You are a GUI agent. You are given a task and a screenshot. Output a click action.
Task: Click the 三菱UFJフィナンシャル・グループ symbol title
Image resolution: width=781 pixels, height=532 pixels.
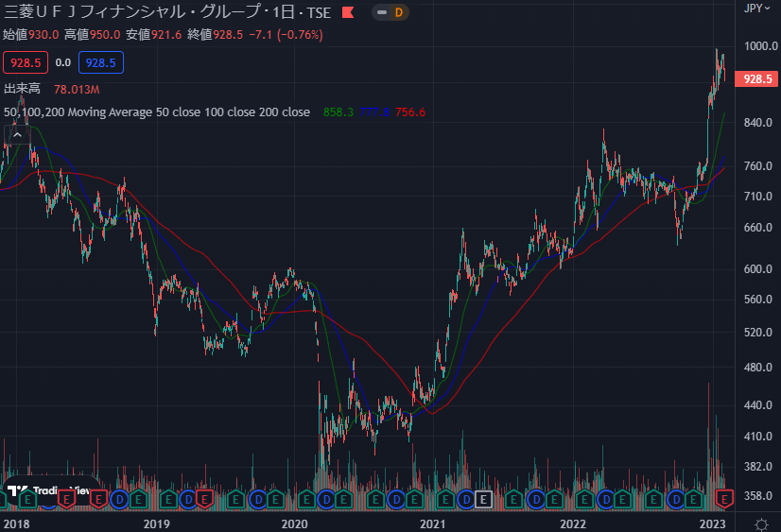[x=123, y=12]
